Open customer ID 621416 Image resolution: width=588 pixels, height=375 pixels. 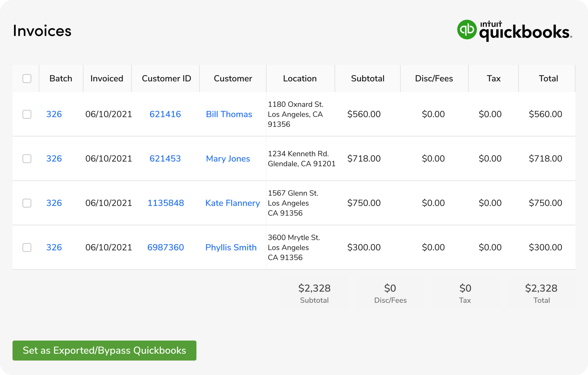165,114
